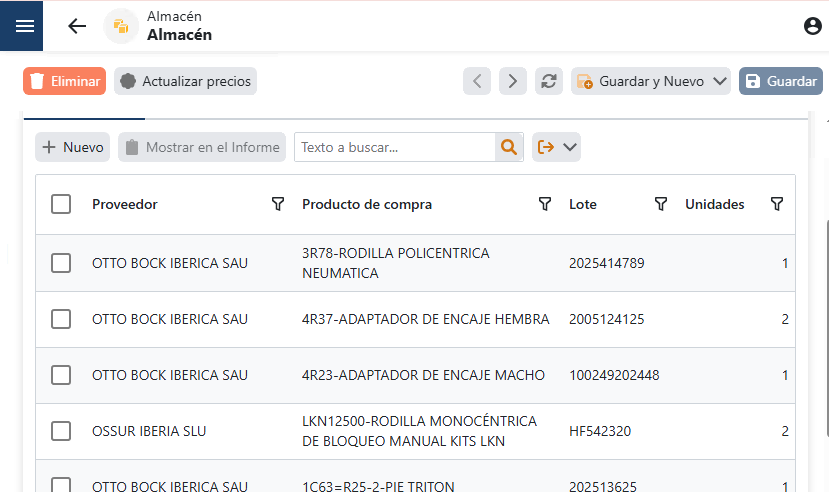This screenshot has height=492, width=829.
Task: Click the Eliminar button
Action: point(64,81)
